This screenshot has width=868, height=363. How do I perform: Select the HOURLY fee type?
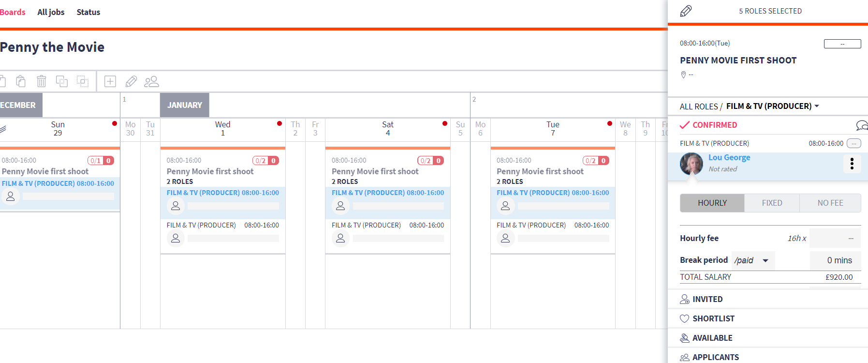pos(712,203)
